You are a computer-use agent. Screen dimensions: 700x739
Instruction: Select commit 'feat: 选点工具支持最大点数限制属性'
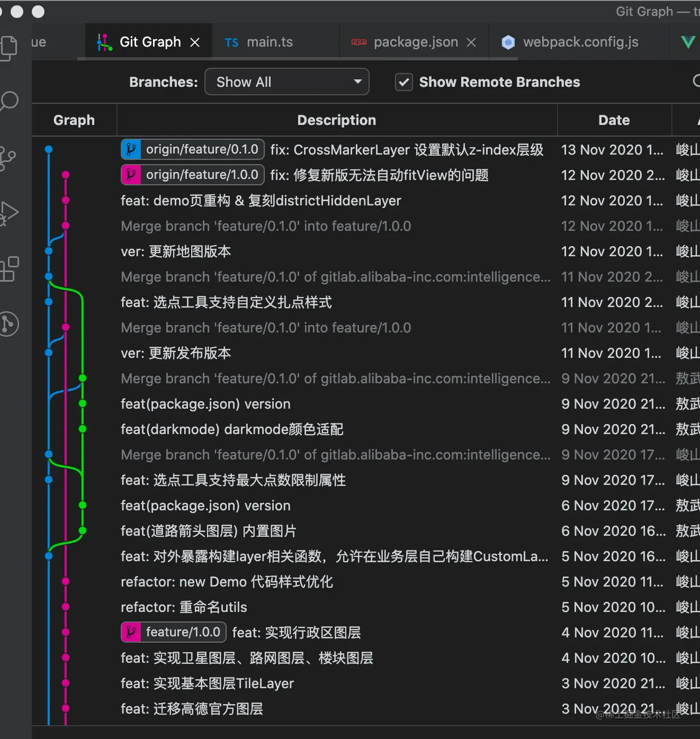click(x=233, y=480)
